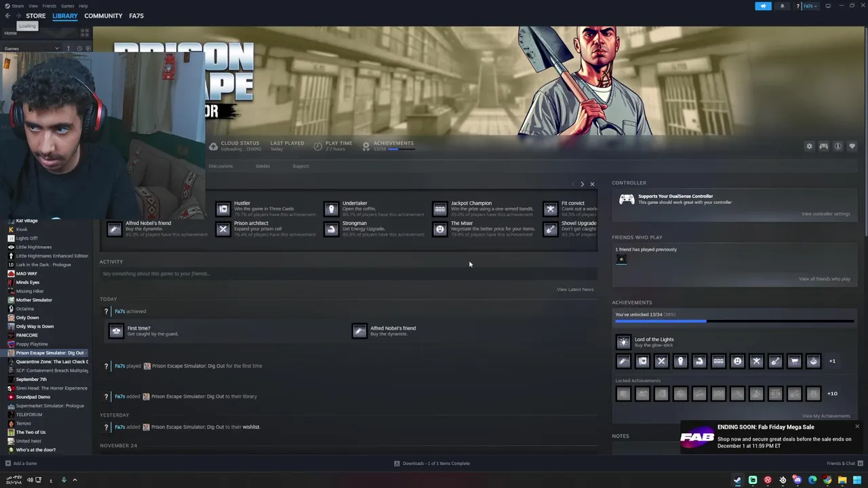Click the Strongman achievement icon

pos(331,229)
